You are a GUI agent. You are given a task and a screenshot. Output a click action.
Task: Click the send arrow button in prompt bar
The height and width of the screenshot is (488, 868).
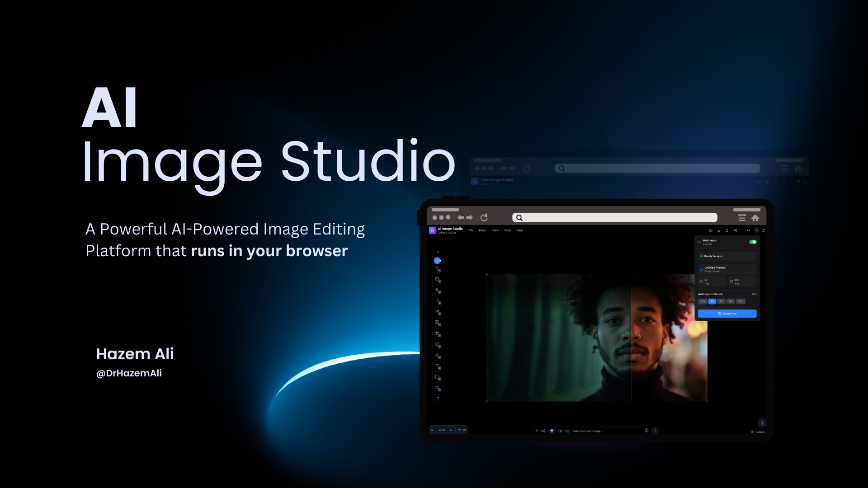[x=655, y=431]
